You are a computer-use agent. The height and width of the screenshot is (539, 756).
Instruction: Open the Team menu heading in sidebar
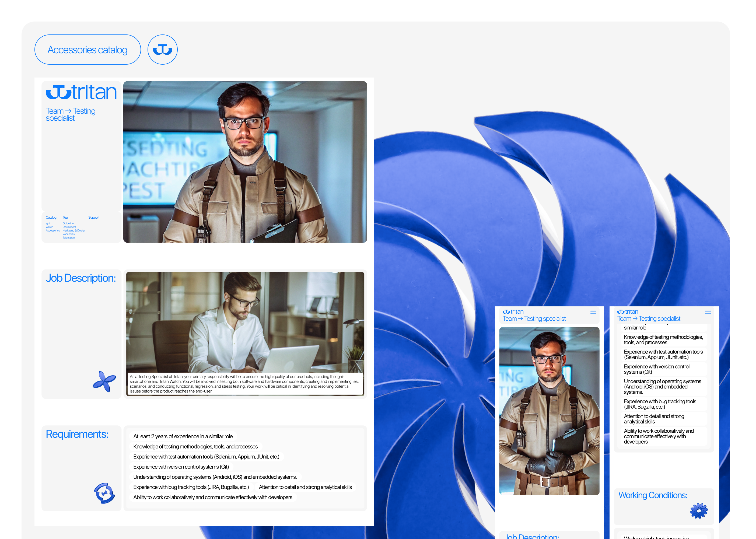coord(66,217)
